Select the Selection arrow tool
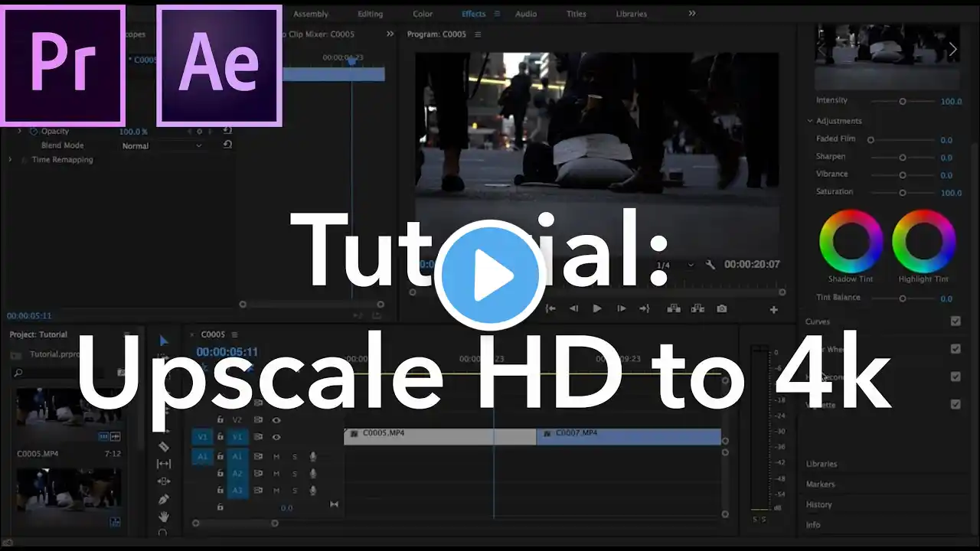Image resolution: width=980 pixels, height=551 pixels. [x=163, y=341]
